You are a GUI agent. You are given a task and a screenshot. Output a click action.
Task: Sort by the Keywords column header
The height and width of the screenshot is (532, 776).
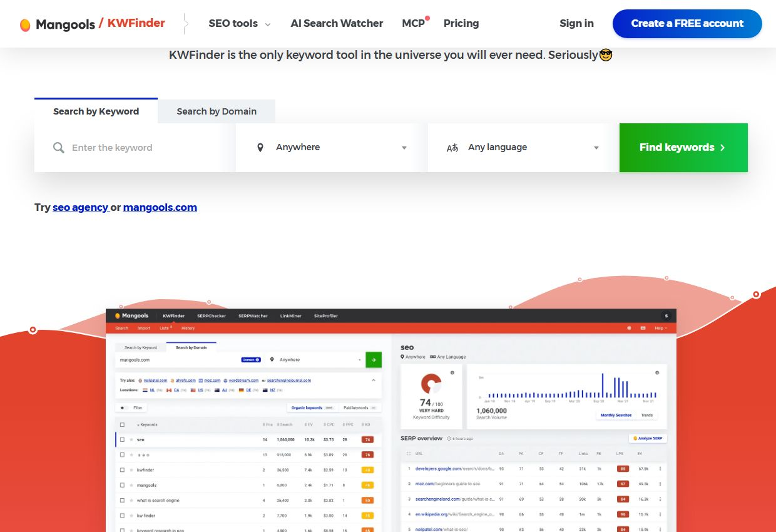tap(148, 424)
